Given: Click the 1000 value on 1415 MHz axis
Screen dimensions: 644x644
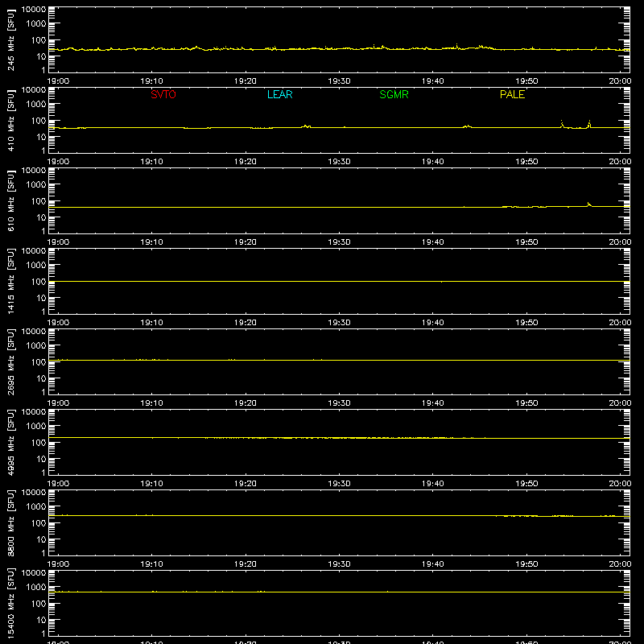Looking at the screenshot, I should (36, 266).
